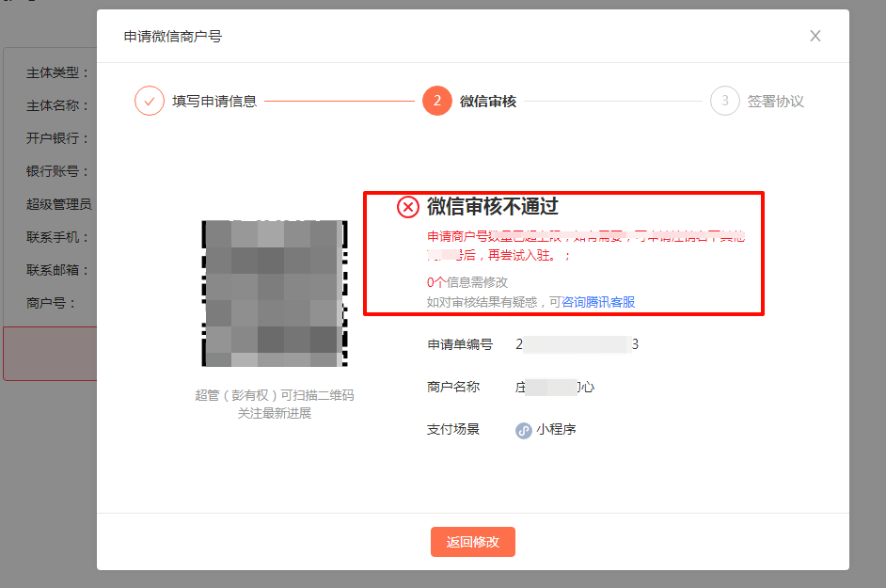Click the red error reason message
The width and height of the screenshot is (886, 588).
[586, 246]
